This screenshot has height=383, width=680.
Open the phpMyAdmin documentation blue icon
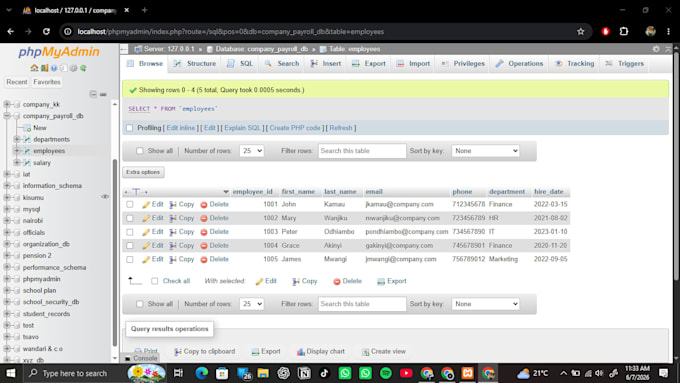[54, 68]
